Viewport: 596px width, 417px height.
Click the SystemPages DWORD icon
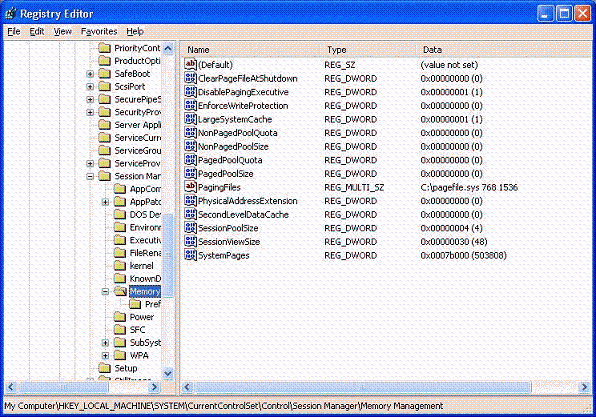pyautogui.click(x=190, y=255)
